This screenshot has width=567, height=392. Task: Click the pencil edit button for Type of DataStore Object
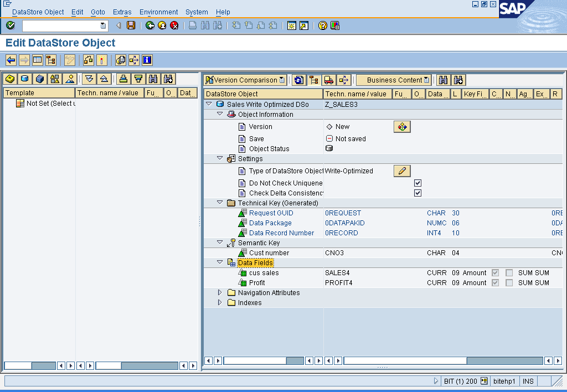click(x=402, y=171)
